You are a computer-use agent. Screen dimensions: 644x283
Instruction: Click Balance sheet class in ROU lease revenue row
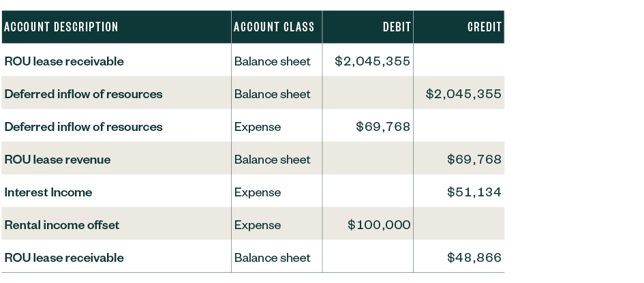coord(273,160)
